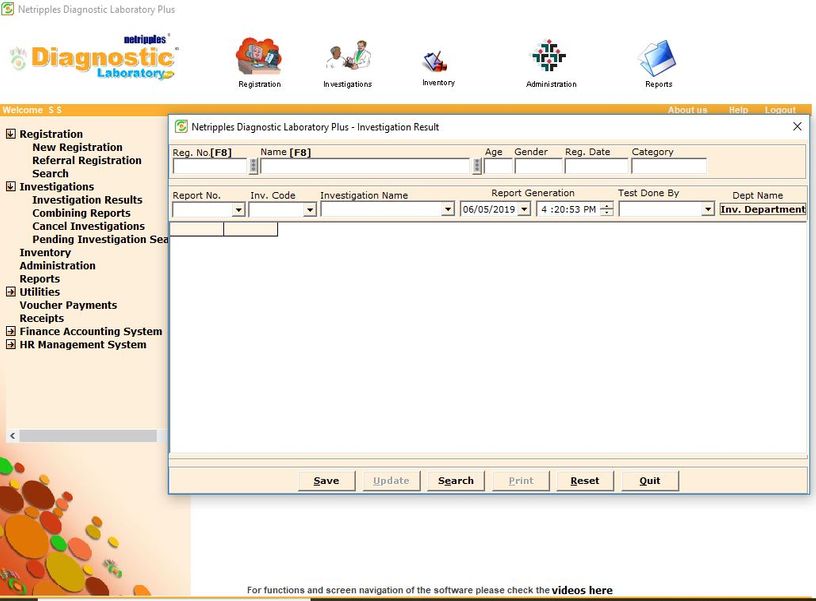This screenshot has width=816, height=601.
Task: Click the Print button
Action: pyautogui.click(x=521, y=481)
